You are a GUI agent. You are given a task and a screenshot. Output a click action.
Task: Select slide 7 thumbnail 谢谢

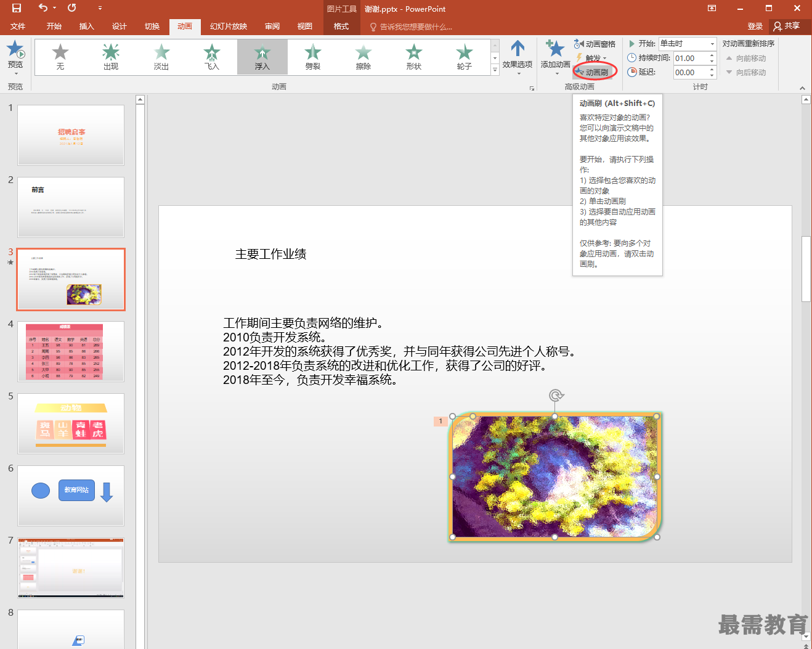coord(71,568)
